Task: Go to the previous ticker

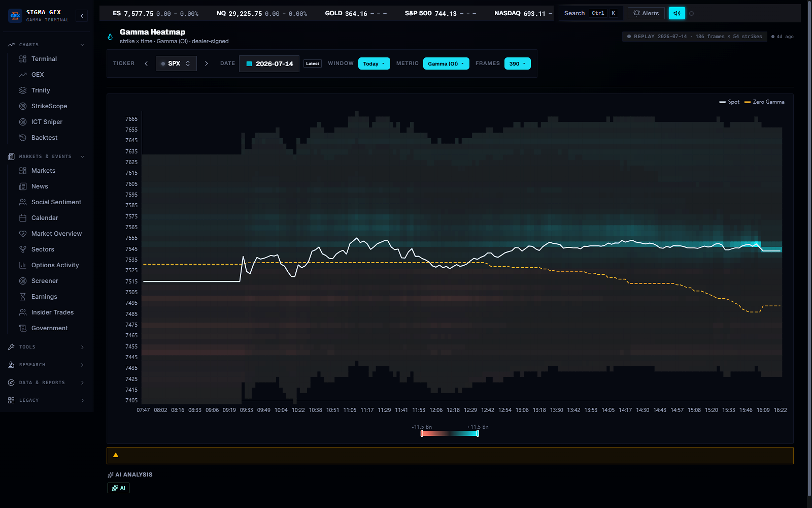Action: (146, 63)
